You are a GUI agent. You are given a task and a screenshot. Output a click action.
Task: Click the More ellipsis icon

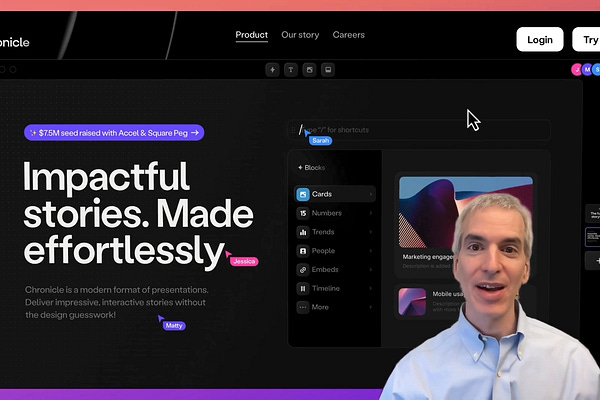pos(303,307)
